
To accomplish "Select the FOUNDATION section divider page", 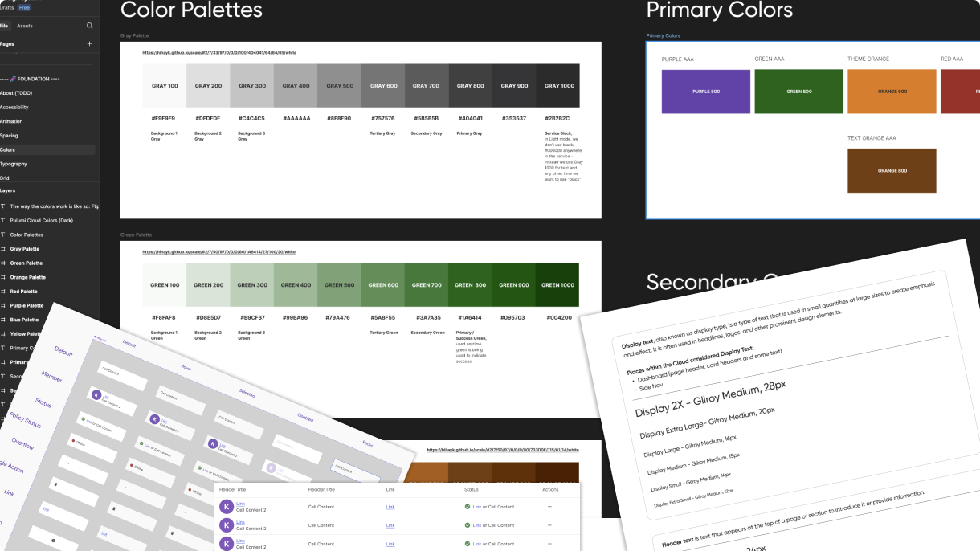I will (30, 79).
